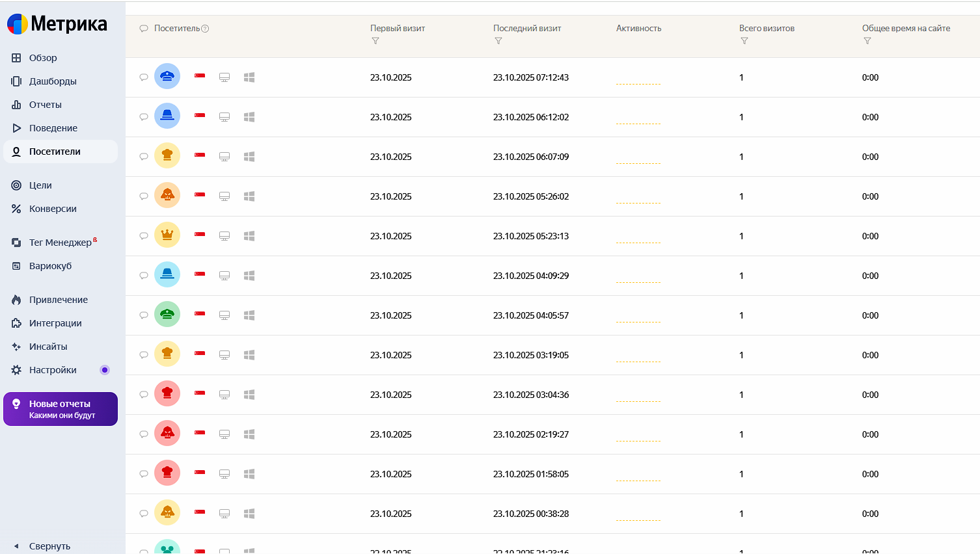980x554 pixels.
Task: Open filter for Первый визит column
Action: (375, 41)
